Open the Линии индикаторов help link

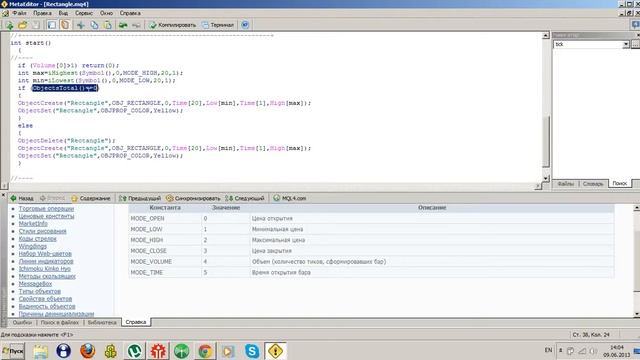(x=46, y=261)
